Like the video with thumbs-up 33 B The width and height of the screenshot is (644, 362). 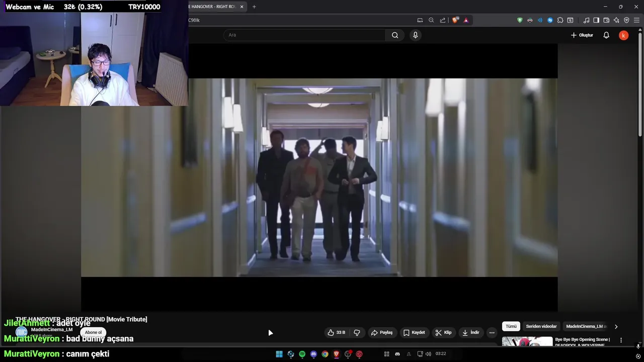coord(337,332)
